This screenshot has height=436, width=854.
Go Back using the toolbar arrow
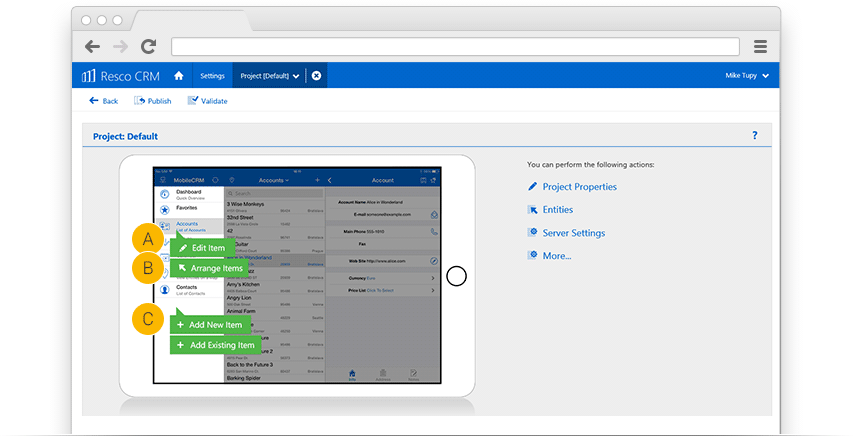point(103,101)
